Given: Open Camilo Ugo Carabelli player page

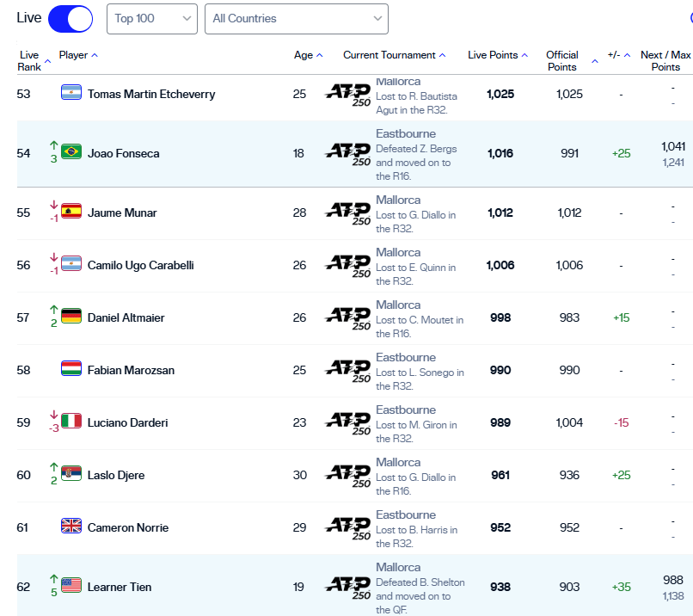Looking at the screenshot, I should (140, 265).
